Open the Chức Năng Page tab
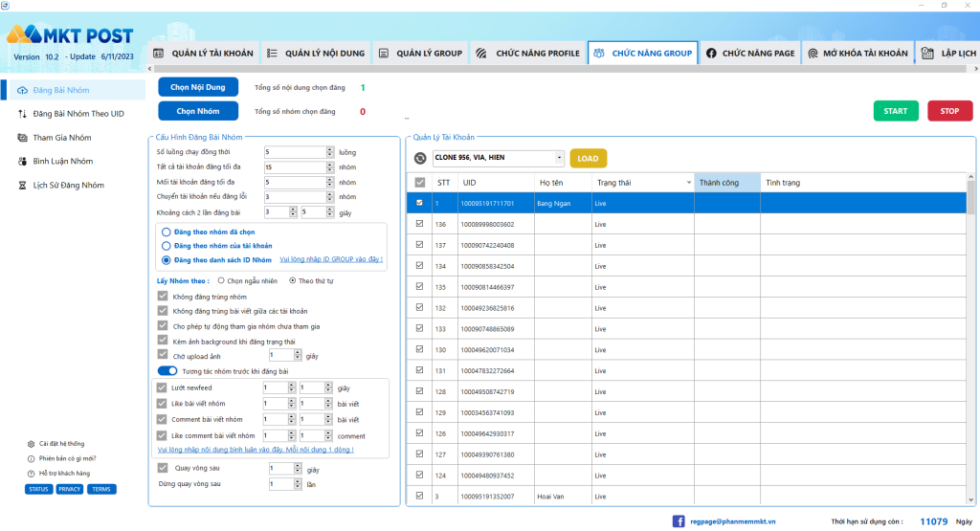Image resolution: width=980 pixels, height=531 pixels. (x=750, y=54)
